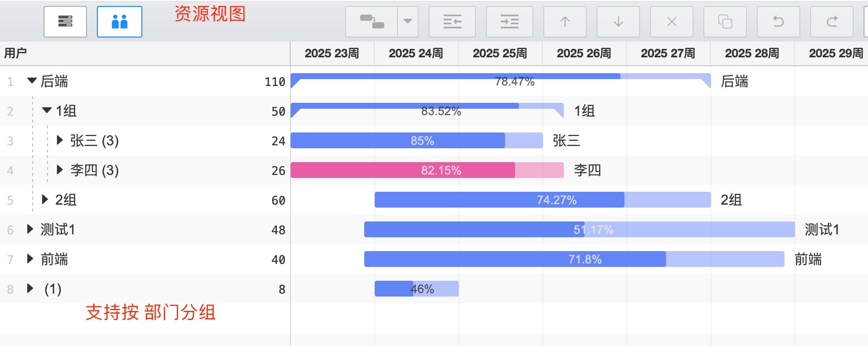
Task: Move row down with arrow icon
Action: coord(618,22)
